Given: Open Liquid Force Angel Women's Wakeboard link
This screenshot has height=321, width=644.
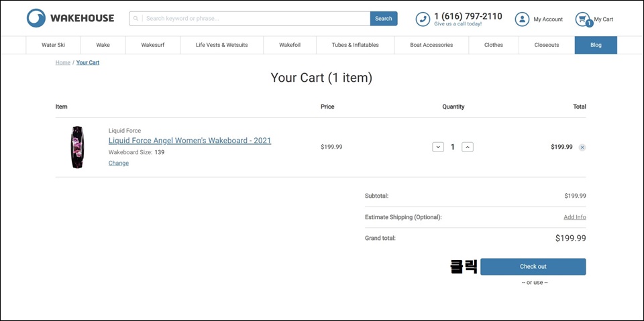Looking at the screenshot, I should (x=190, y=140).
